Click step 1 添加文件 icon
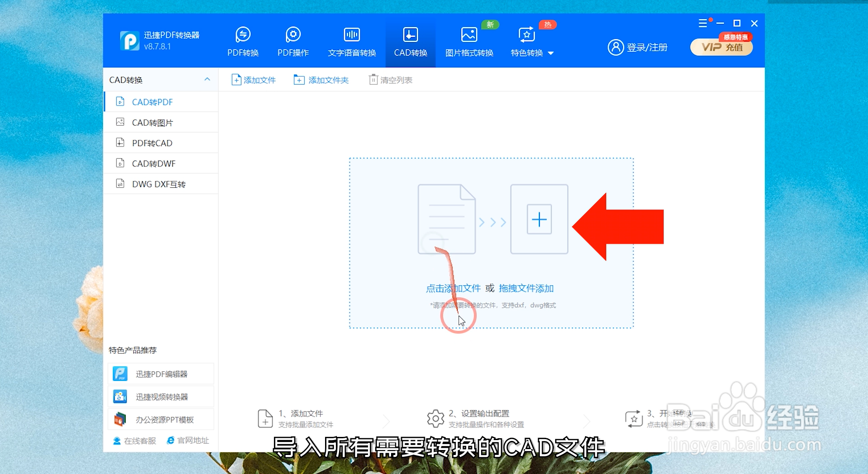This screenshot has width=868, height=474. click(x=265, y=419)
